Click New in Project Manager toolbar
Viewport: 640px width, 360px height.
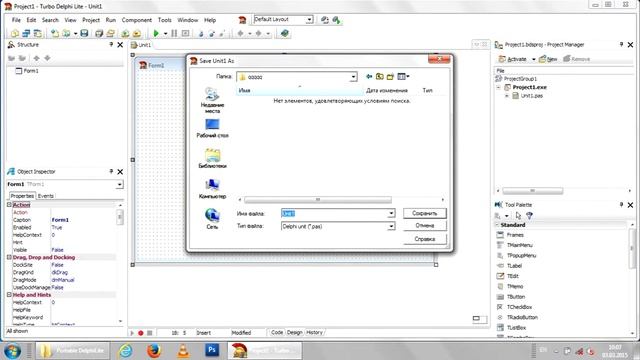(x=548, y=59)
